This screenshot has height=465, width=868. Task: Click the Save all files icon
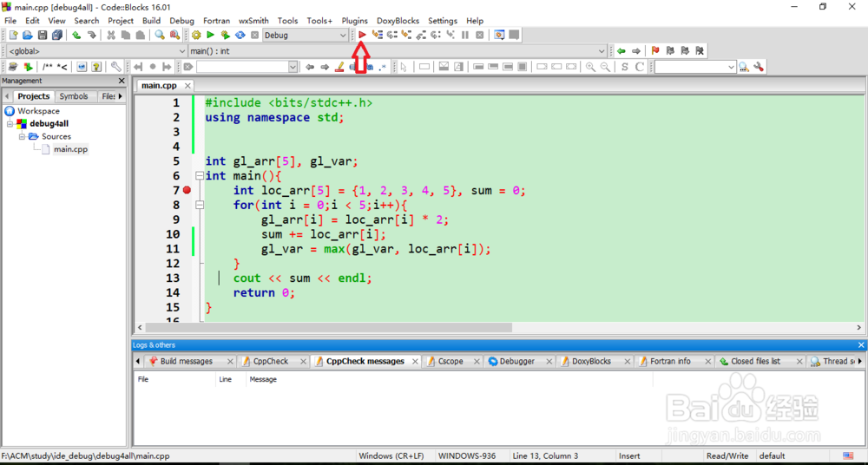(57, 35)
